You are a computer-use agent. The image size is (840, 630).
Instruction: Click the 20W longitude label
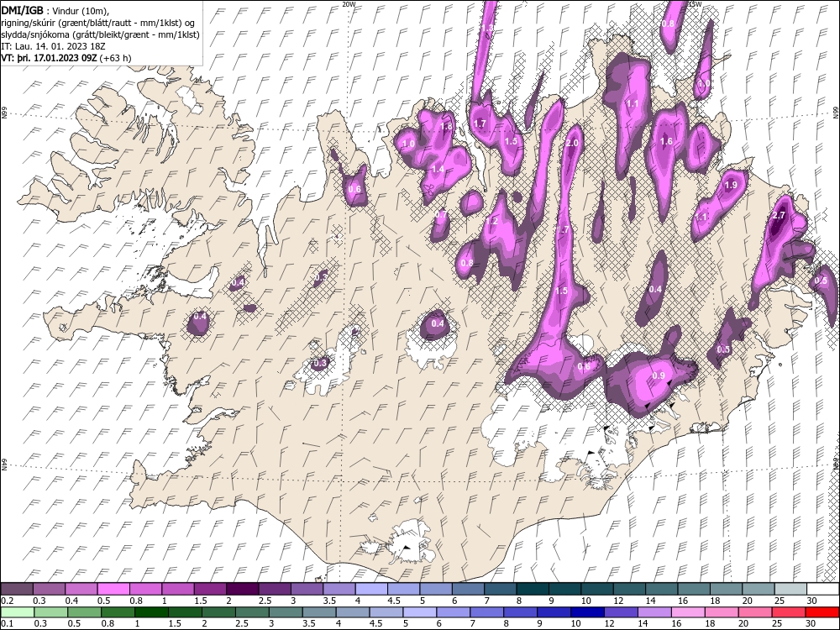pos(349,3)
